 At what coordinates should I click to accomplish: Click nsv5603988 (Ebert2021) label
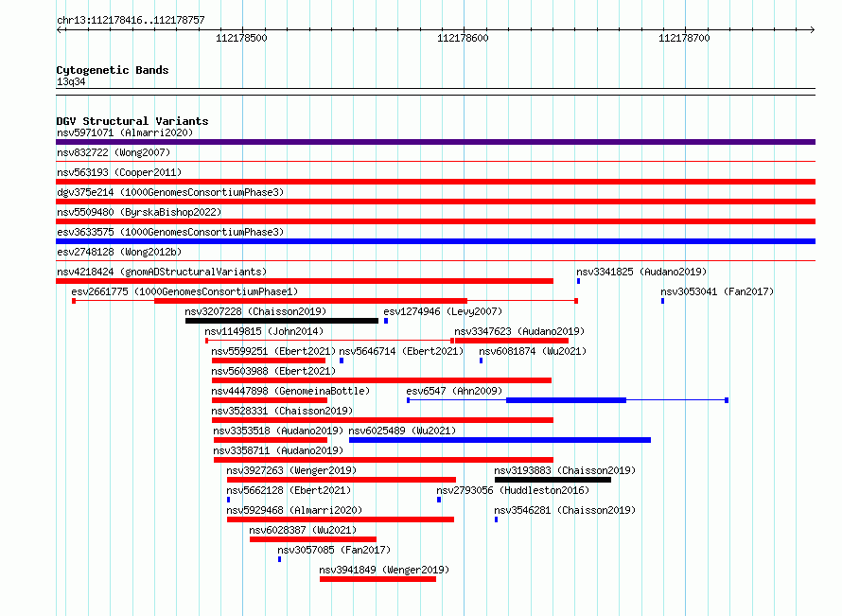click(x=273, y=371)
